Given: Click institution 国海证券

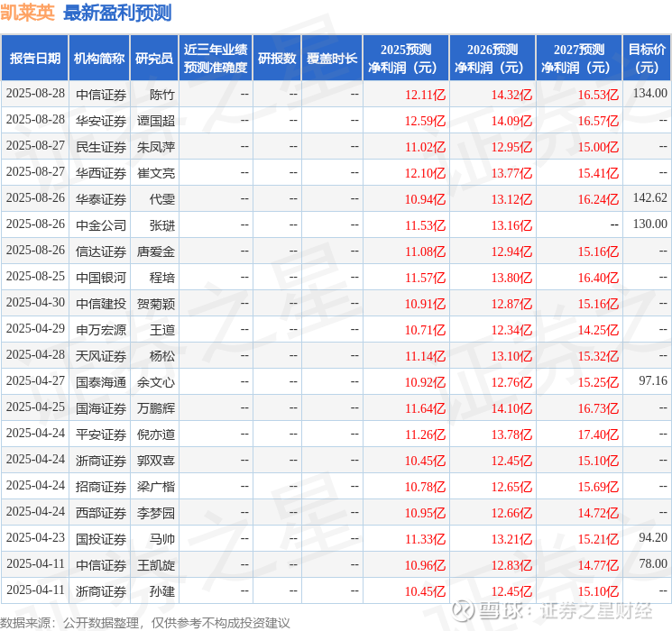Looking at the screenshot, I should (101, 408).
